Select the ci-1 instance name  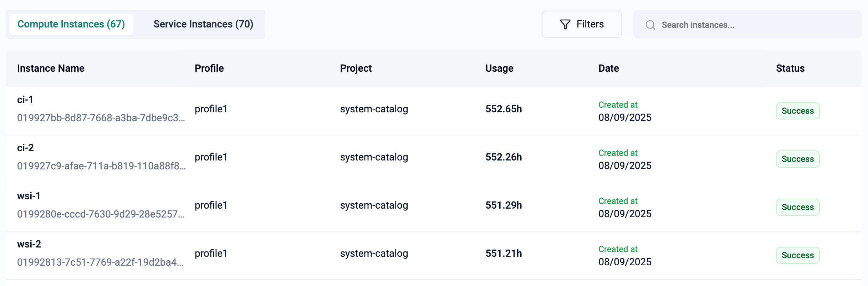pyautogui.click(x=25, y=100)
